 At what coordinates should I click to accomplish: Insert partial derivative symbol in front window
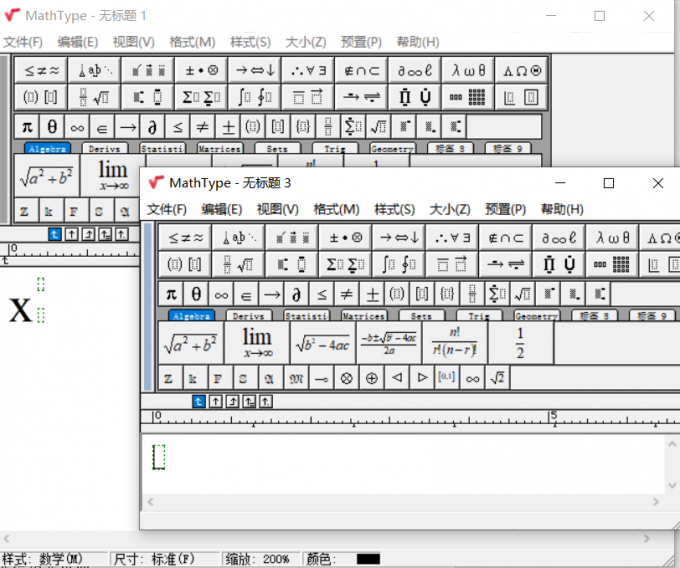(297, 294)
